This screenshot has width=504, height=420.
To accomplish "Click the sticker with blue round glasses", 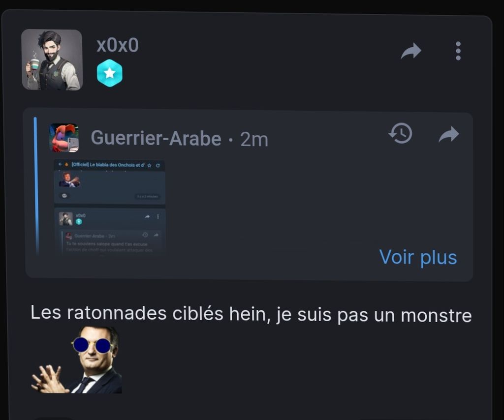I will tap(76, 360).
